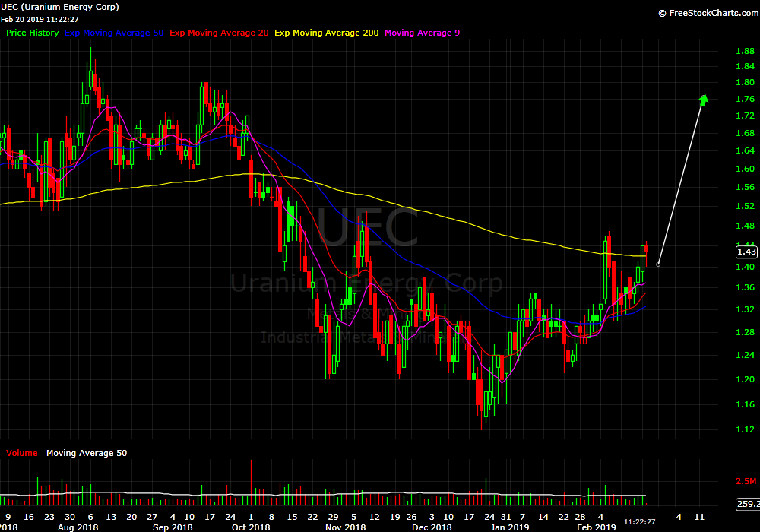Screen dimensions: 760x532
Task: Click the 1.76 price axis label
Action: (x=745, y=99)
